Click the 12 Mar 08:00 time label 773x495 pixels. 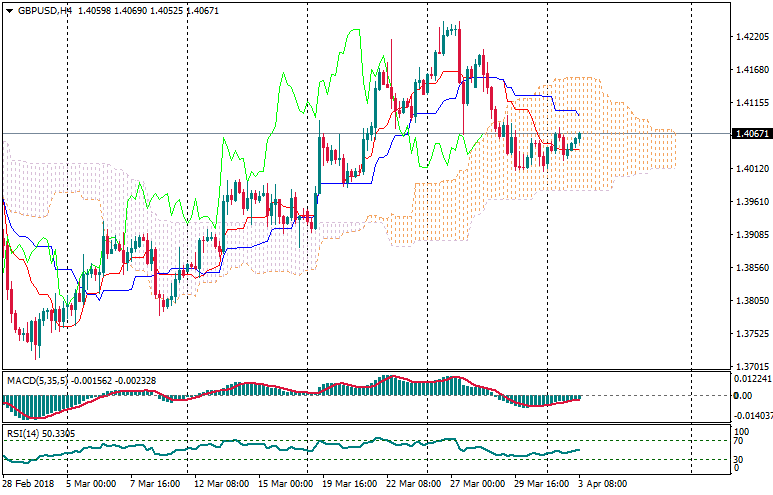[x=220, y=483]
